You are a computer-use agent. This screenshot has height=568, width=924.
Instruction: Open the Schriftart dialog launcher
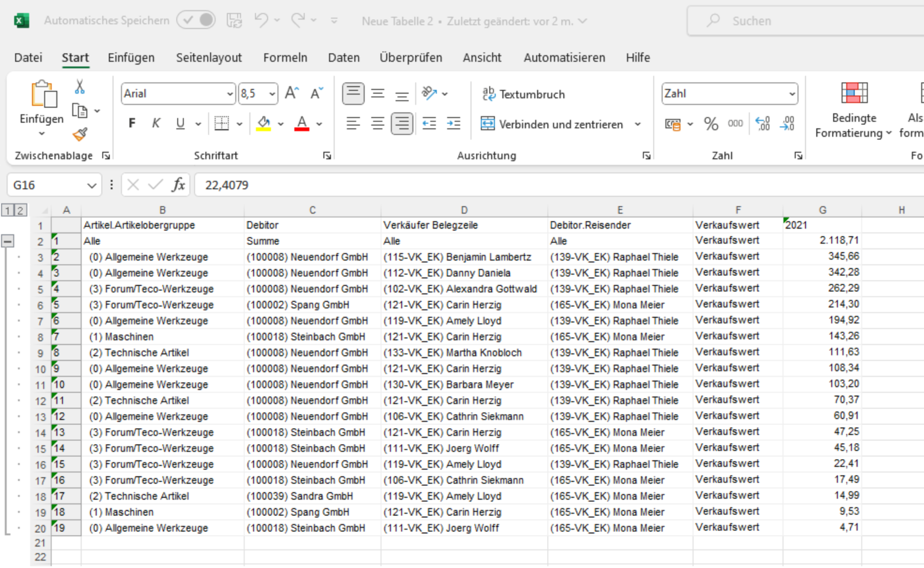pyautogui.click(x=327, y=156)
